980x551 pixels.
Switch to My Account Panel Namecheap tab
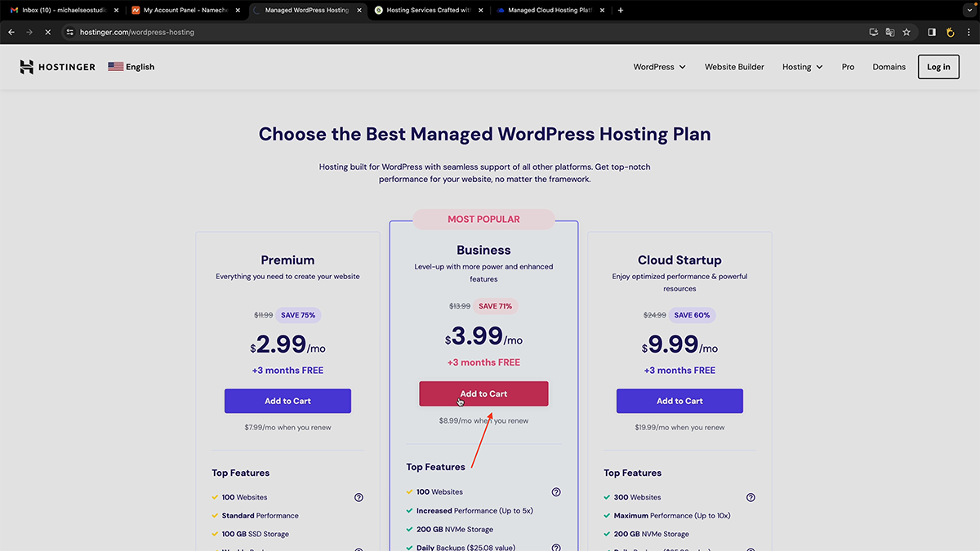pyautogui.click(x=185, y=10)
